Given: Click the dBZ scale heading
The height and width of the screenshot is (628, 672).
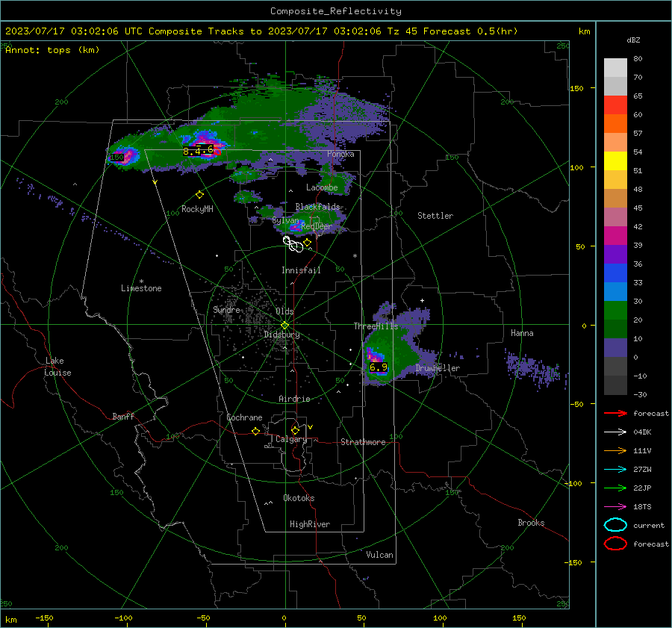Looking at the screenshot, I should click(633, 40).
